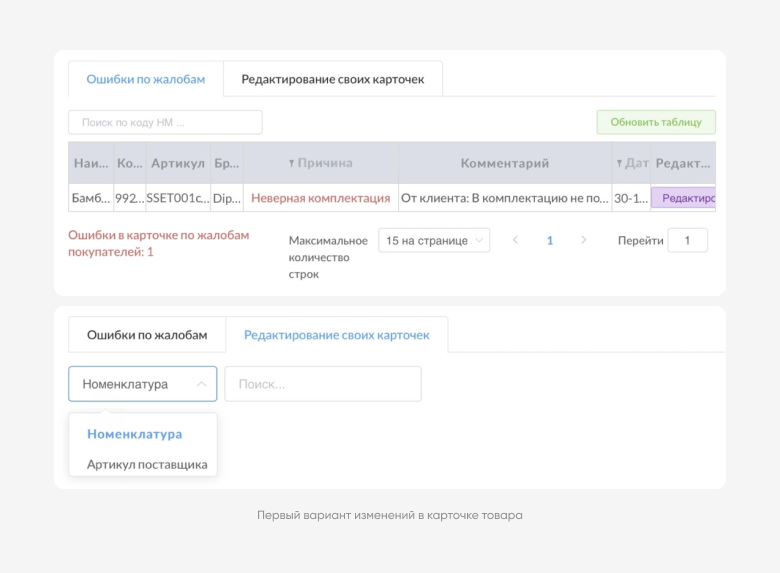Click the 'Ко...' column header
The width and height of the screenshot is (780, 573).
[130, 163]
